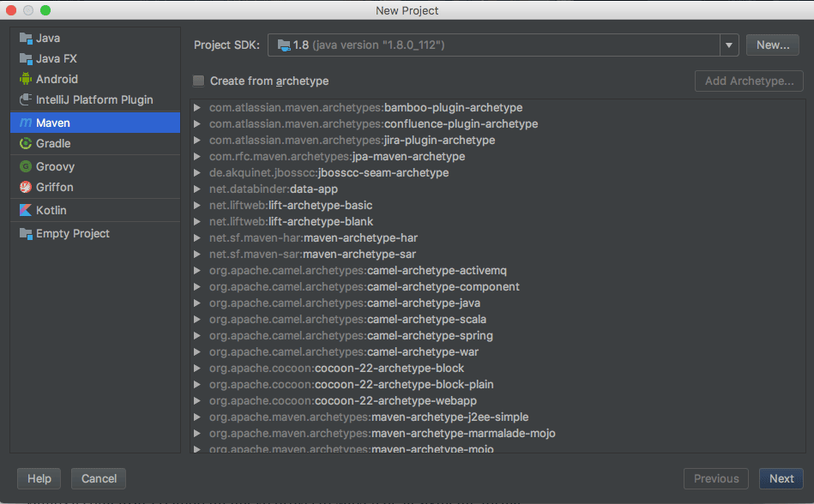Expand the maven-archetype-j2ee-simple node
Image resolution: width=814 pixels, height=504 pixels.
pos(197,417)
